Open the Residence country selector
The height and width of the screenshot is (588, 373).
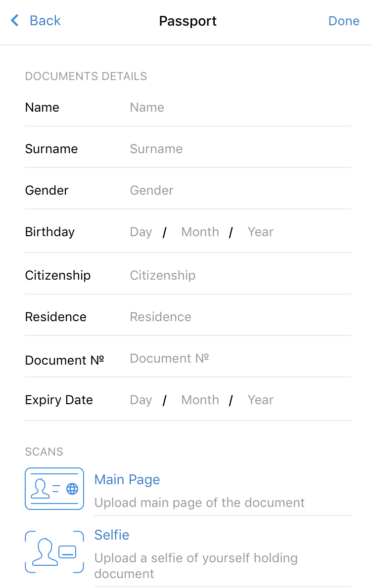tap(240, 317)
